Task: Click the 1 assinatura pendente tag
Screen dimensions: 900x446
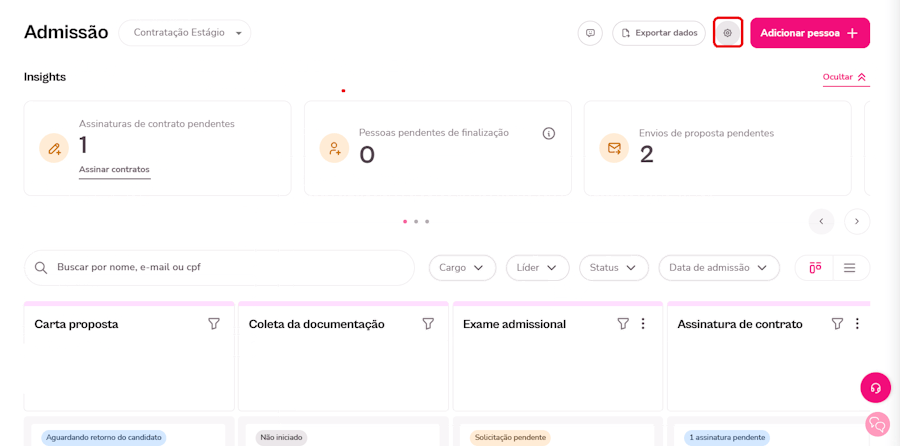Action: coord(727,437)
